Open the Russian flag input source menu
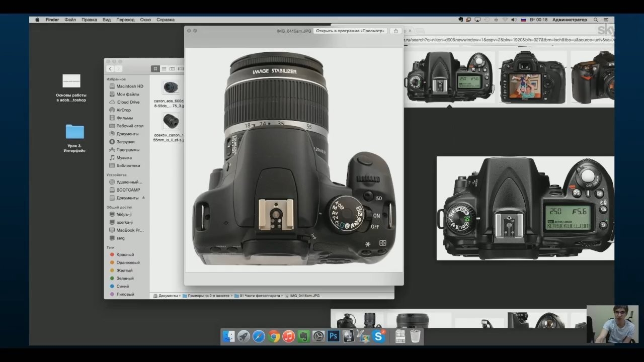This screenshot has width=644, height=362. coord(523,20)
